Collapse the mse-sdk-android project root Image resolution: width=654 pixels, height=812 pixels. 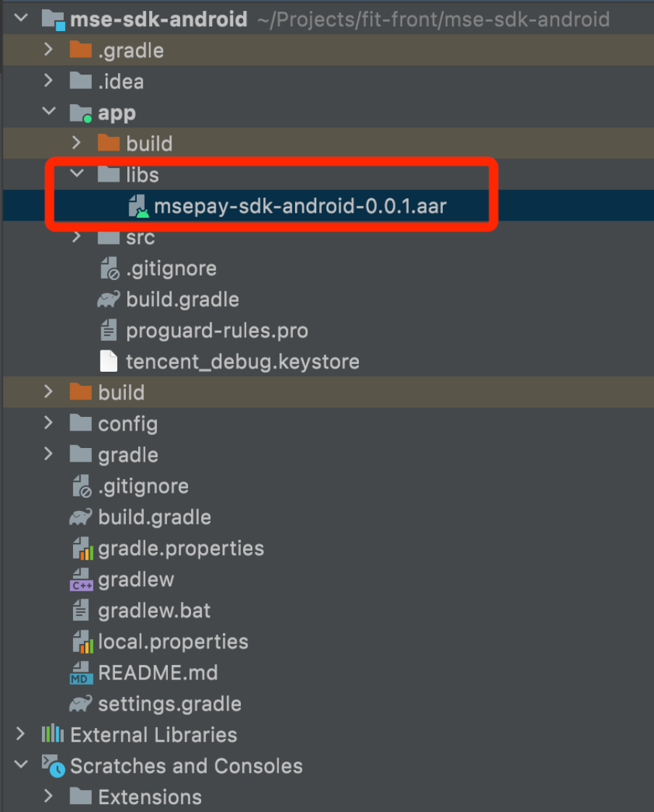[x=20, y=20]
